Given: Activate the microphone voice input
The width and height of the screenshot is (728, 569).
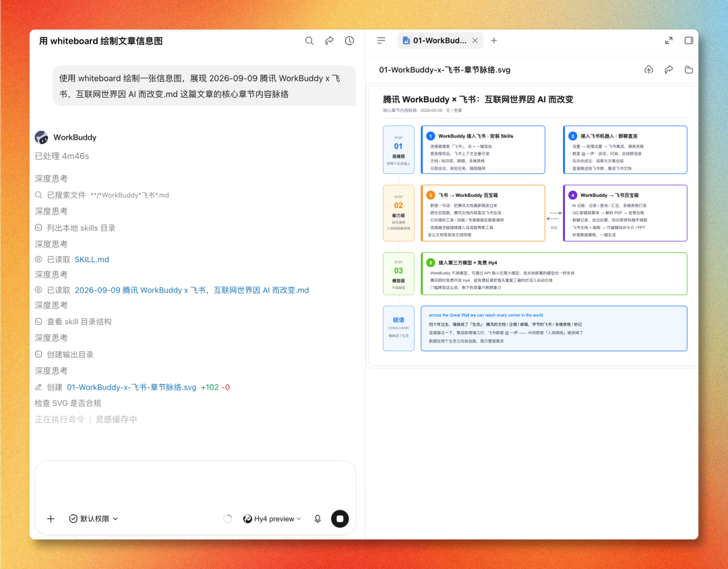Looking at the screenshot, I should coord(317,519).
